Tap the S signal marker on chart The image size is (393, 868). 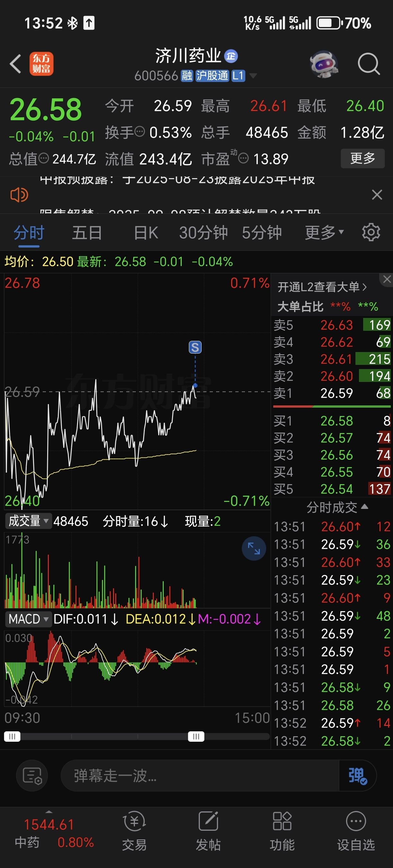195,347
